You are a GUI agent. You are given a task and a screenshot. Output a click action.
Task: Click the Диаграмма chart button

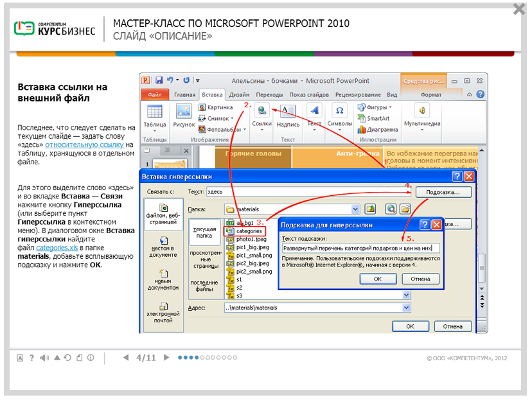pyautogui.click(x=378, y=130)
